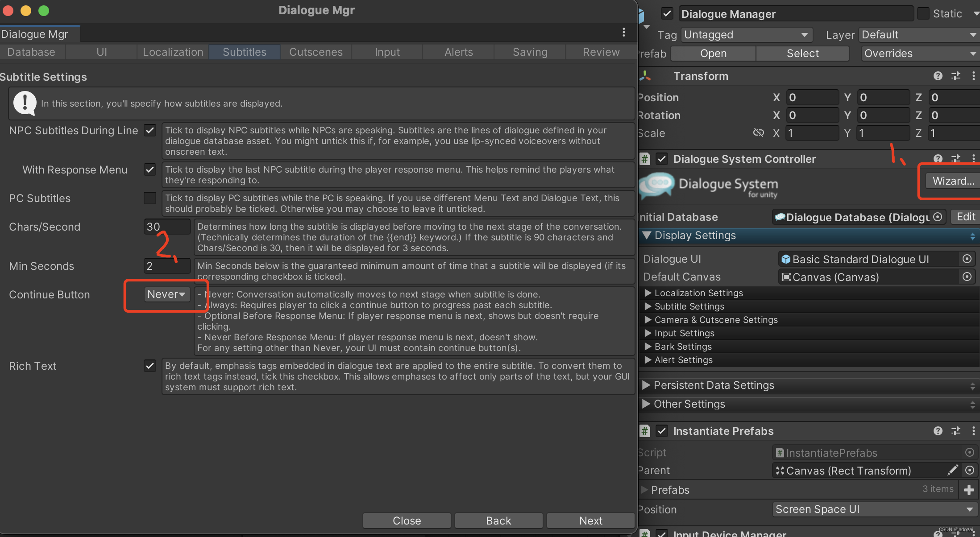
Task: Open the Transform component help icon
Action: coord(938,76)
